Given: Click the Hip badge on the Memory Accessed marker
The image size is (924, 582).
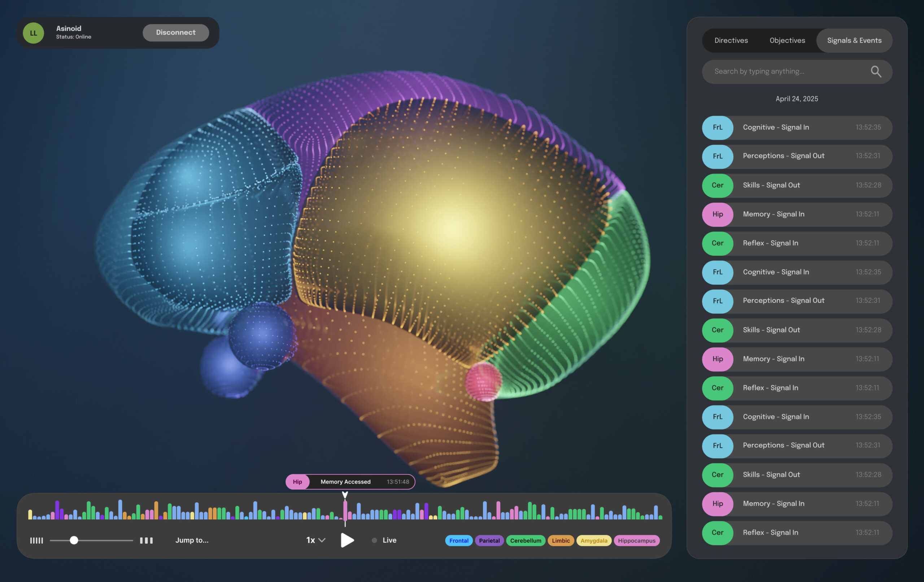Looking at the screenshot, I should (x=297, y=482).
